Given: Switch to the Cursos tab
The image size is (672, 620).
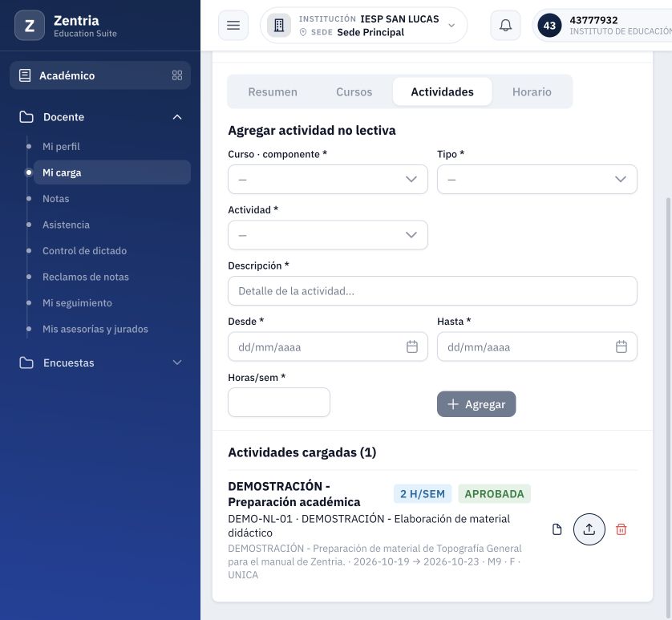Looking at the screenshot, I should [354, 91].
